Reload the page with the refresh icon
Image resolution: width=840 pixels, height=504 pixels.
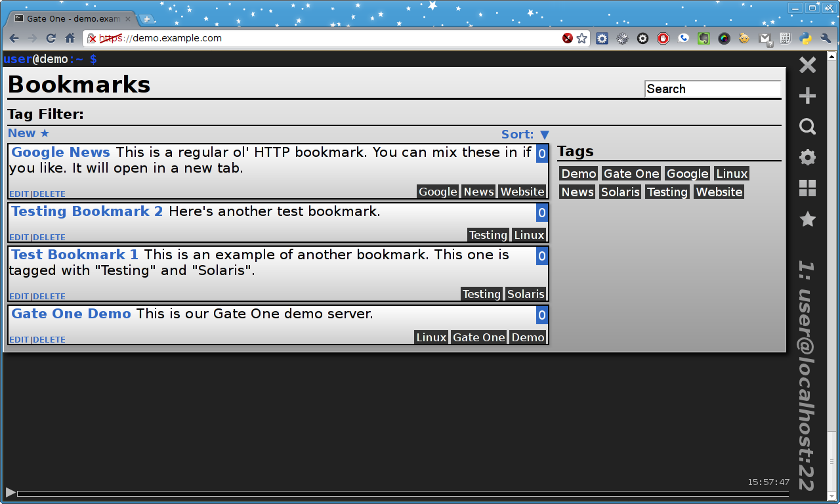51,38
